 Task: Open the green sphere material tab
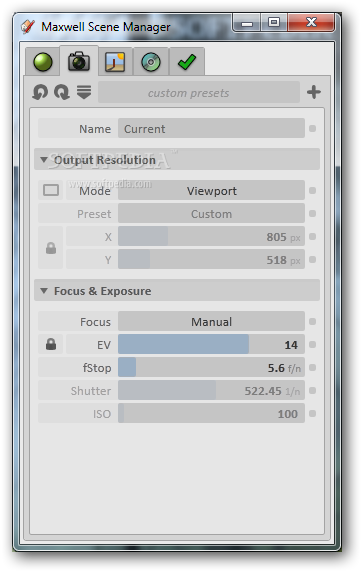(x=43, y=62)
